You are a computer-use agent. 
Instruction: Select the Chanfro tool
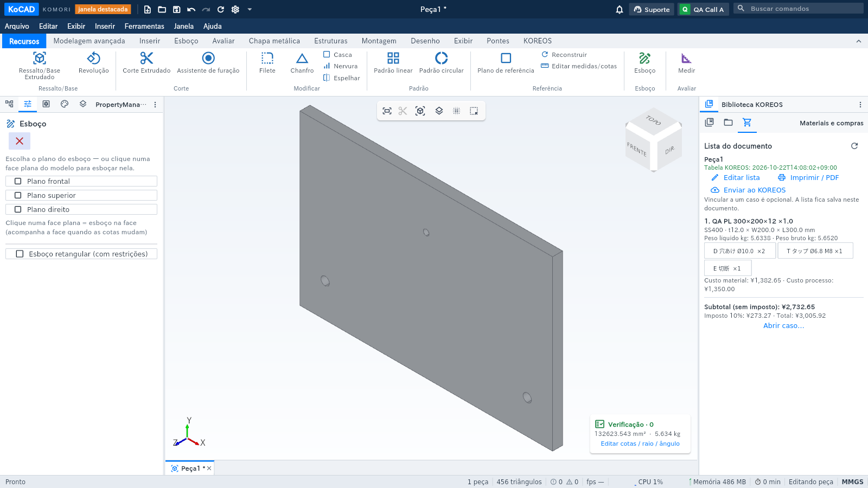click(302, 63)
